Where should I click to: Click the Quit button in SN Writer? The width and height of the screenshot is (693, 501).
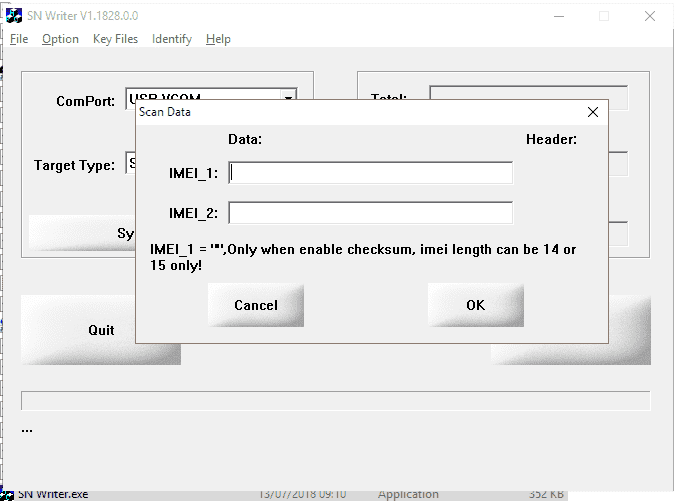coord(101,330)
